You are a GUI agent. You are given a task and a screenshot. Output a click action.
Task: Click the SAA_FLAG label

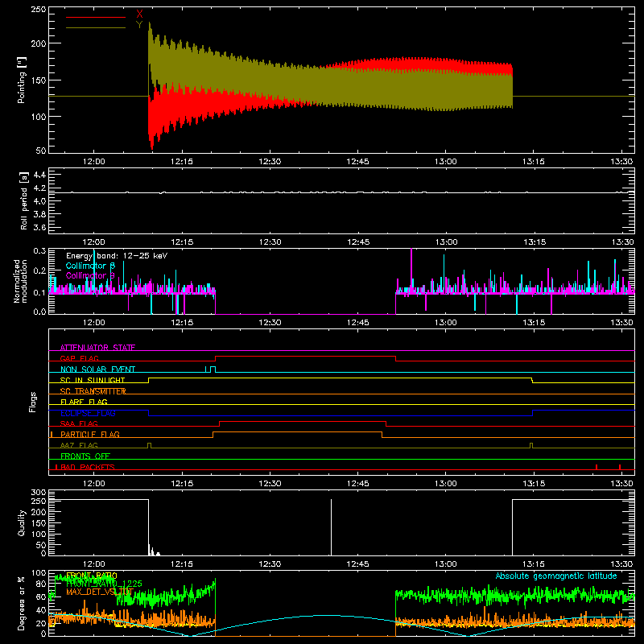point(79,423)
